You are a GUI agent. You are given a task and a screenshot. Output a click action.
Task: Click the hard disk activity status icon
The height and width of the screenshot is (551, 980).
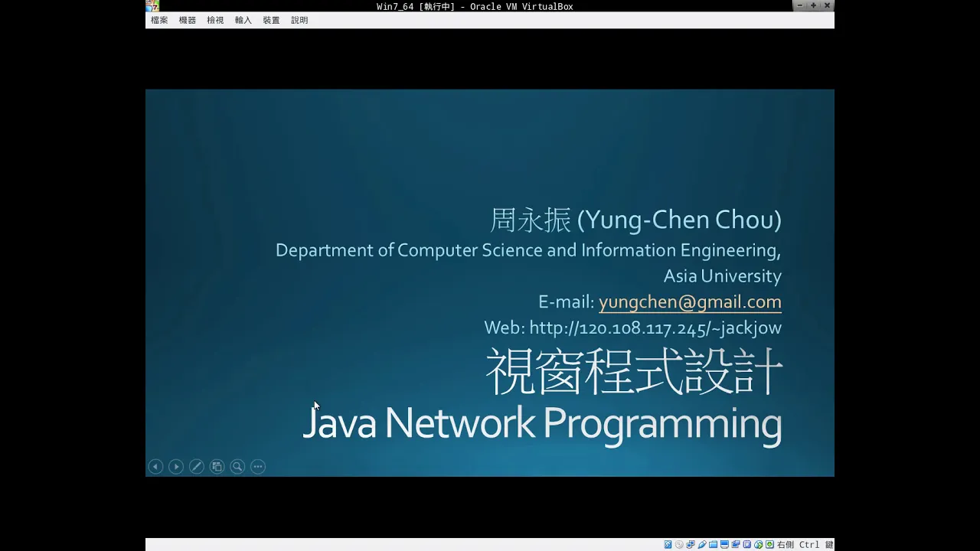(668, 545)
